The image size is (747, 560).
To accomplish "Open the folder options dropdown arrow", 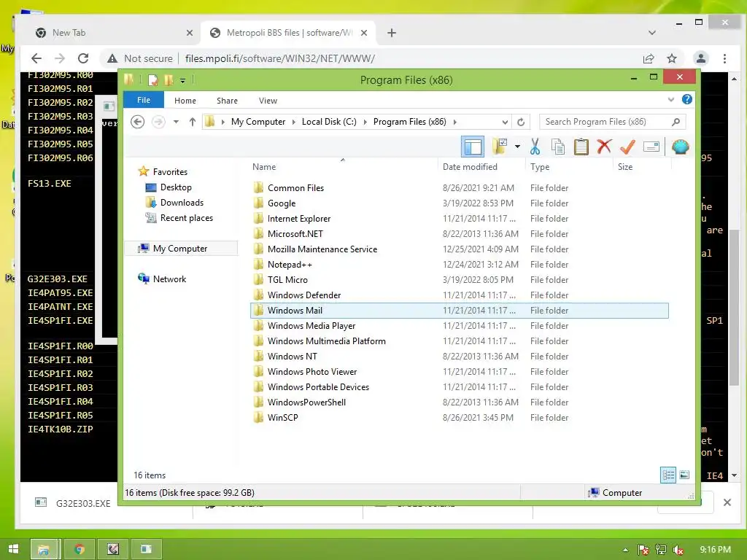I will pos(517,147).
